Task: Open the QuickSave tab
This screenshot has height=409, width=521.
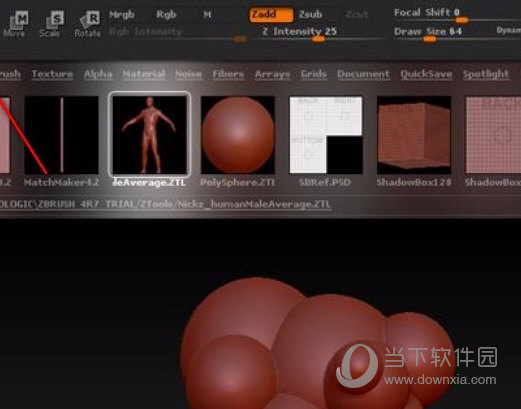Action: [x=426, y=74]
